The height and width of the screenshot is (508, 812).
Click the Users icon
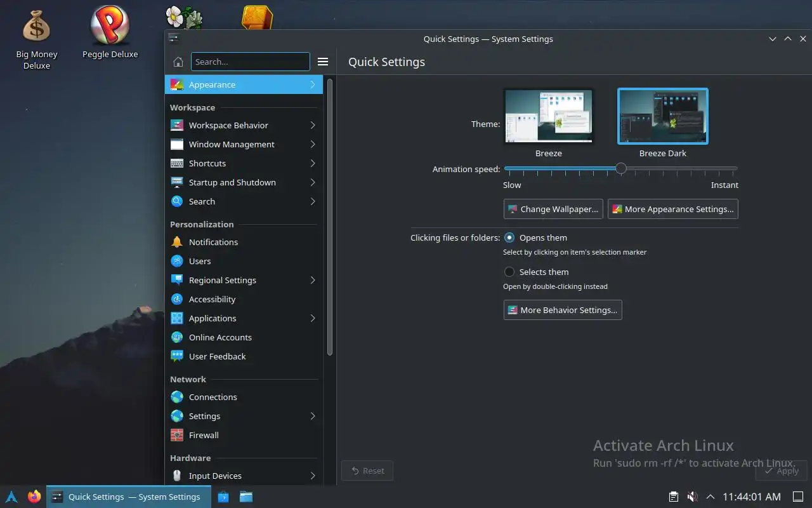click(177, 261)
